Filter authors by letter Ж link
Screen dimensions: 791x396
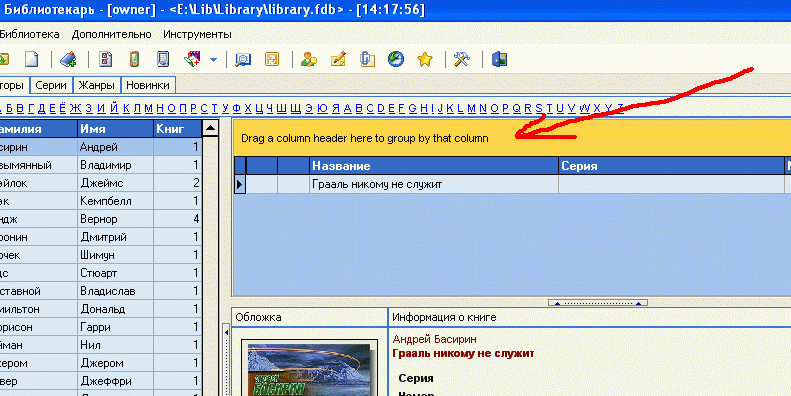pos(76,108)
